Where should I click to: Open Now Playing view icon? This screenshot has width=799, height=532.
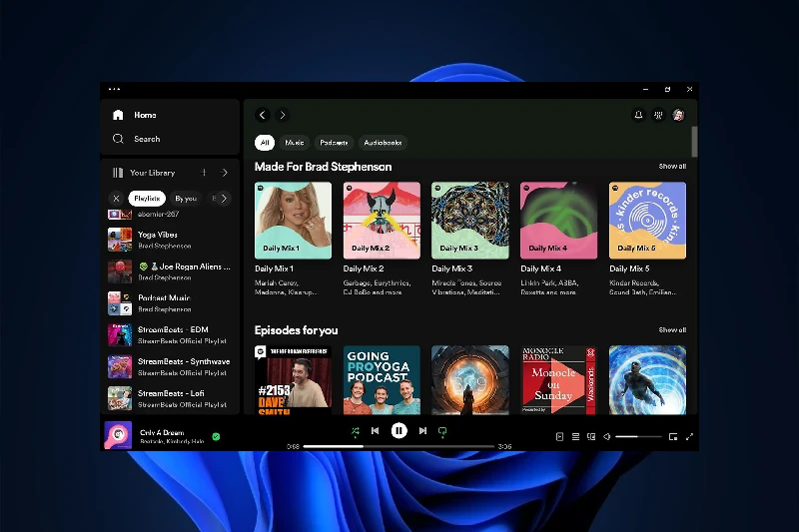pyautogui.click(x=559, y=437)
